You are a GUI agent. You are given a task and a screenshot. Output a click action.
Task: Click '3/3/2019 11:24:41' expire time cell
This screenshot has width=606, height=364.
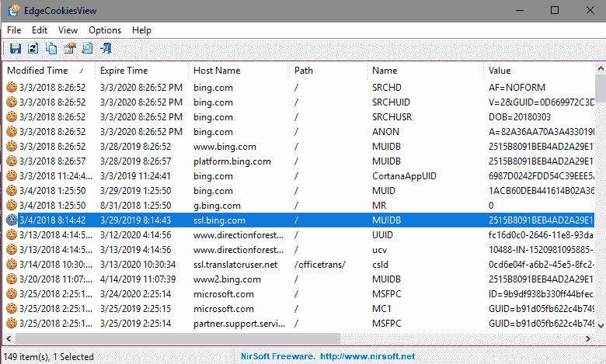(x=135, y=176)
